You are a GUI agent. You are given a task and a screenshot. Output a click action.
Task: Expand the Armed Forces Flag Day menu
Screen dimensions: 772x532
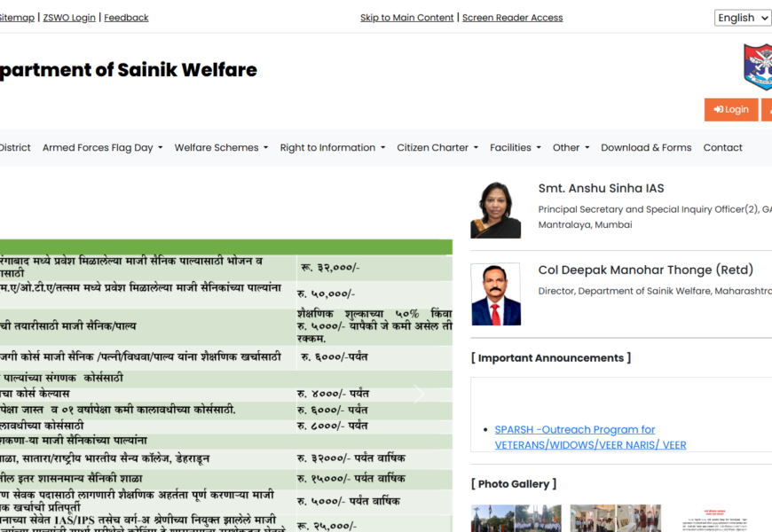click(102, 148)
